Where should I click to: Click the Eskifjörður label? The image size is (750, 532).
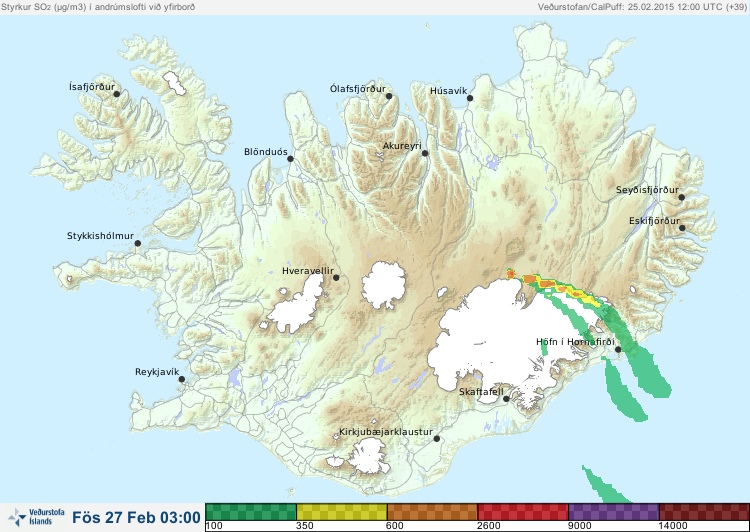click(654, 221)
